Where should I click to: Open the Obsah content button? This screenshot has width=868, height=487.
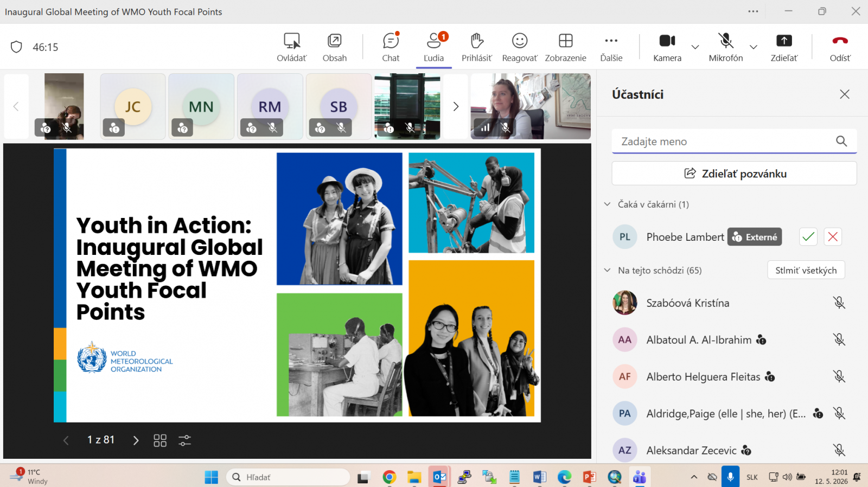[x=335, y=47]
